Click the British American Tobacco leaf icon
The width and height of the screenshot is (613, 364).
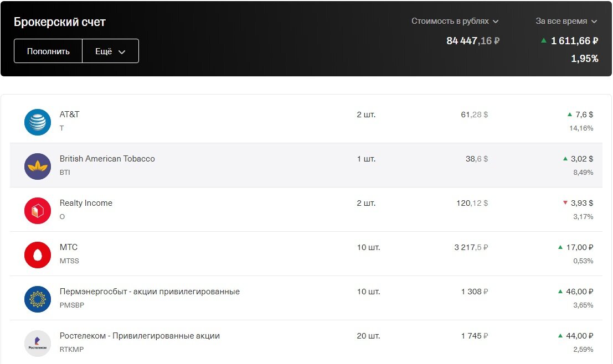[x=38, y=167]
